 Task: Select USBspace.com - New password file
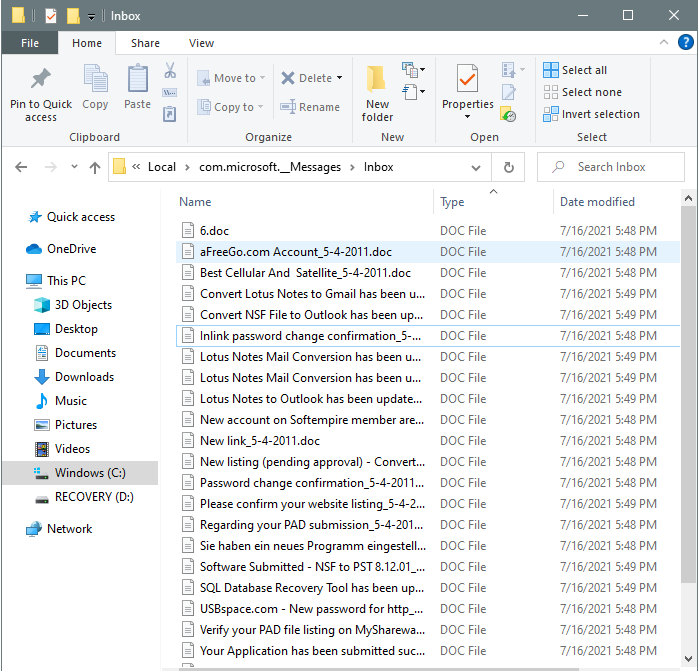(x=428, y=609)
